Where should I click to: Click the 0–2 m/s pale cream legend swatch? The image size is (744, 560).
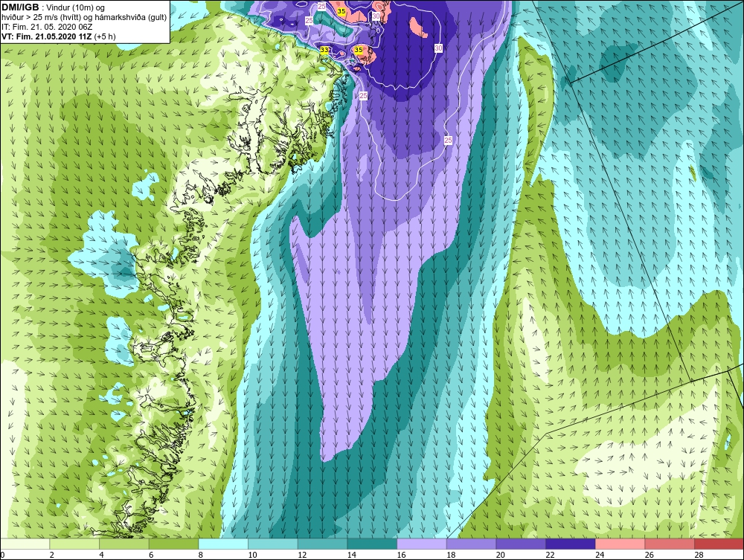click(x=25, y=544)
